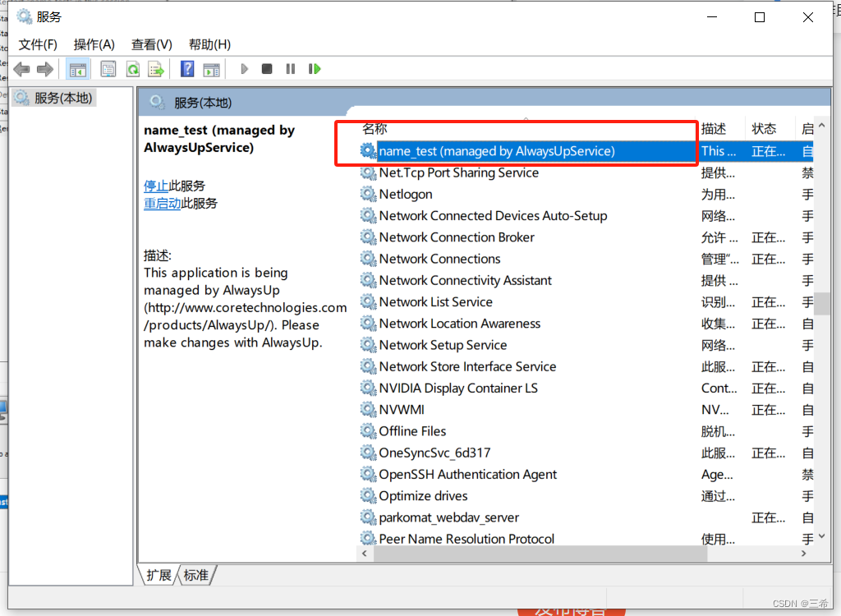
Task: Open the Help question-mark toolbar icon
Action: 187,69
